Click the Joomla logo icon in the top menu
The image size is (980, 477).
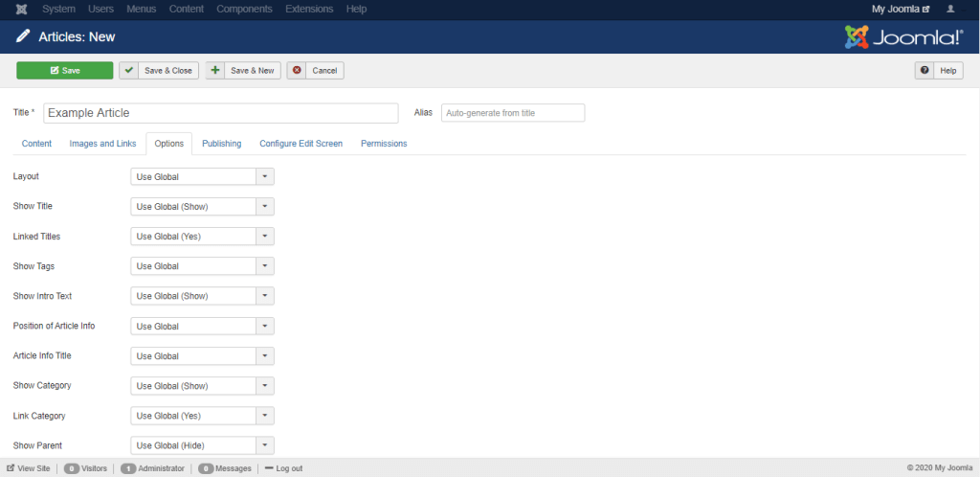click(21, 10)
